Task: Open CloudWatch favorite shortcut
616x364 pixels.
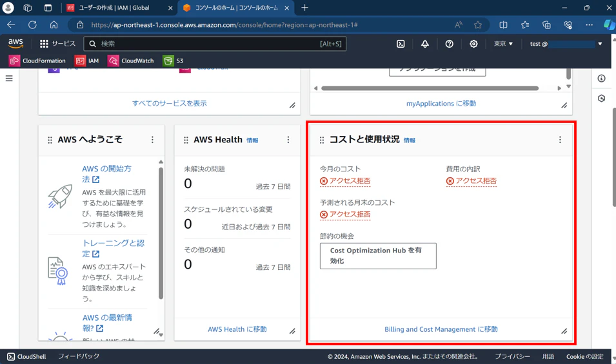Action: click(131, 61)
